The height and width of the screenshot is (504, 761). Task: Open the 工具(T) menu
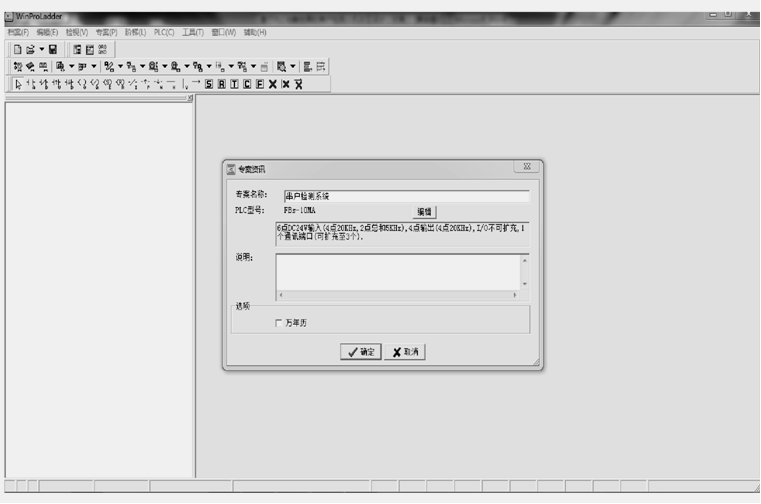coord(193,33)
